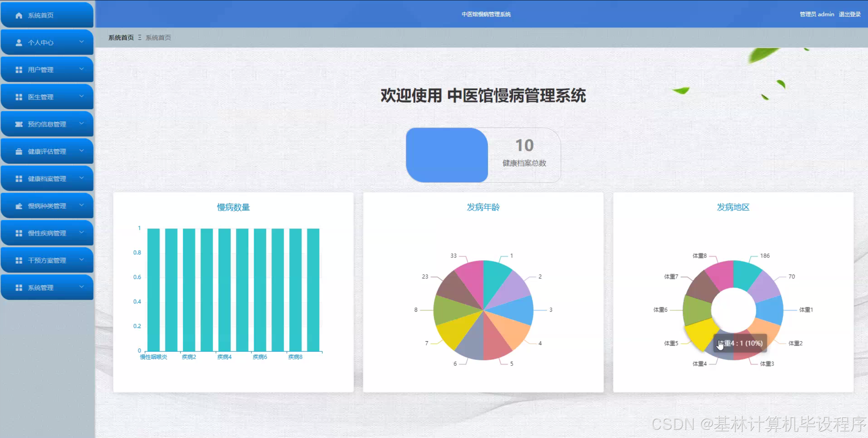
Task: Click 系统首页 in the breadcrumb
Action: (x=121, y=37)
